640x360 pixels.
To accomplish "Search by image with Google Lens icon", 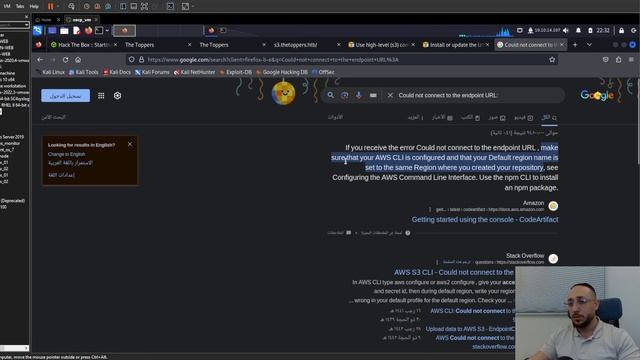I will click(x=345, y=95).
